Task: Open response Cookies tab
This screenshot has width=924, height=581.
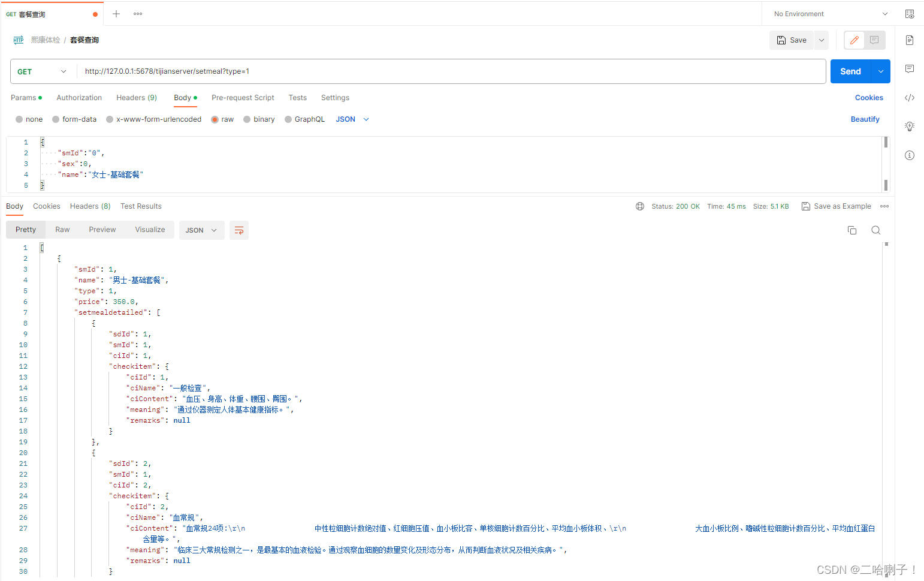Action: click(x=47, y=206)
